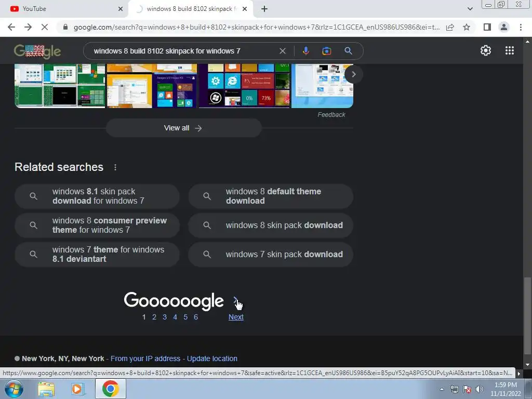Advance image carousel with right arrow
This screenshot has width=532, height=399.
(353, 74)
